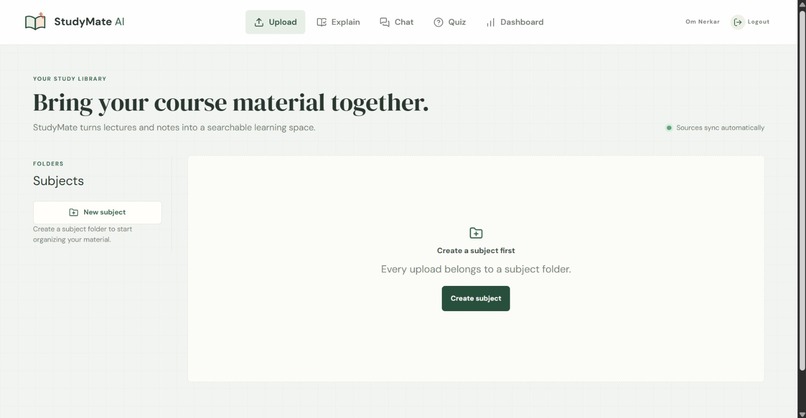Click the StudyMate AI brand name
This screenshot has width=806, height=418.
click(x=89, y=22)
